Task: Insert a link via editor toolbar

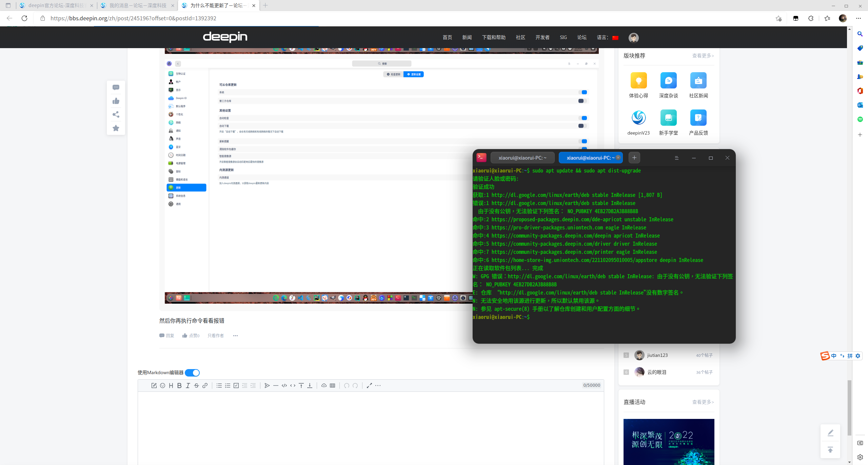Action: [x=205, y=385]
